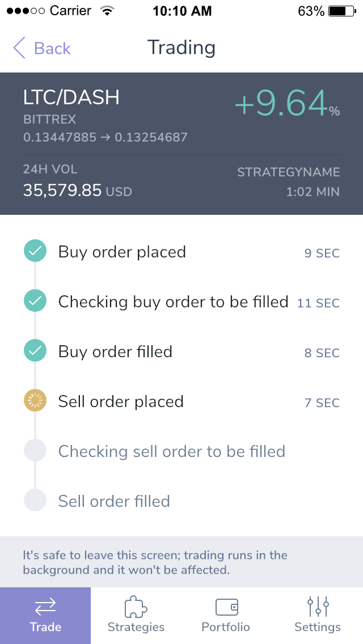Click the Checking buy order checkmark circle
Image resolution: width=363 pixels, height=644 pixels.
coord(35,302)
